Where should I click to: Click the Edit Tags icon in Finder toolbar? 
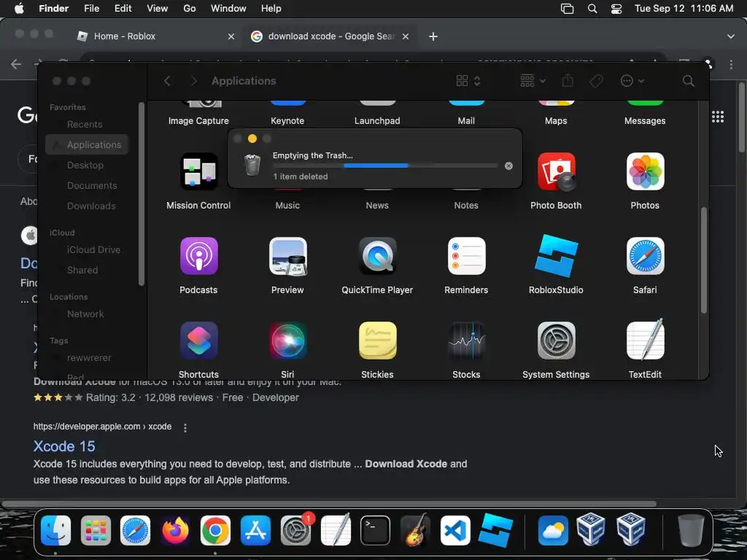click(596, 81)
